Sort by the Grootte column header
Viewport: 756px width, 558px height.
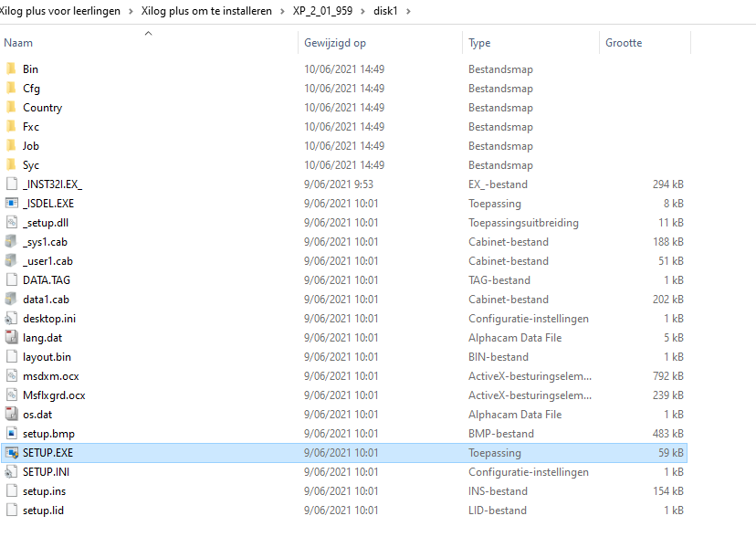point(624,43)
